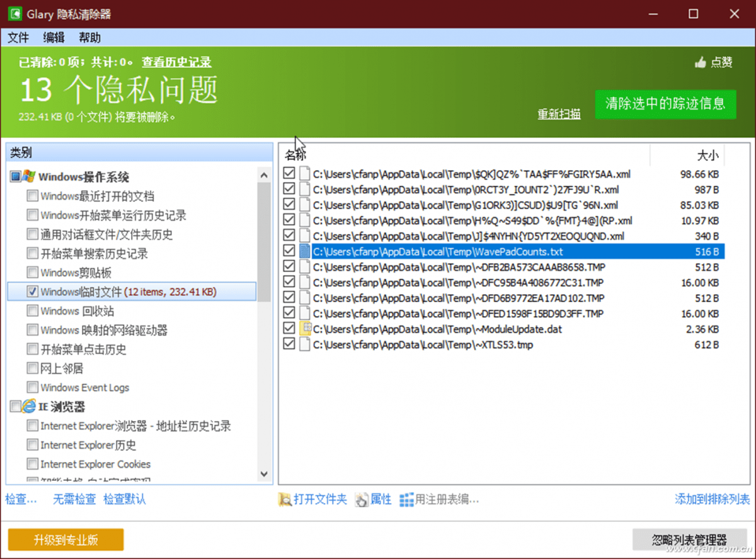Enable Windows开始菜单运行历史记录 checkbox
The height and width of the screenshot is (559, 756).
pyautogui.click(x=32, y=215)
